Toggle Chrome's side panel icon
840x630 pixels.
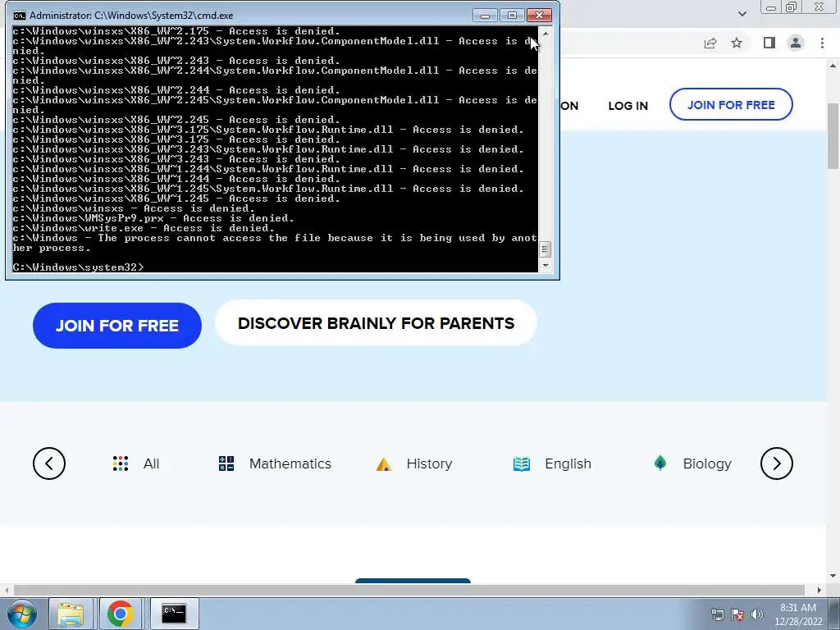[x=769, y=43]
